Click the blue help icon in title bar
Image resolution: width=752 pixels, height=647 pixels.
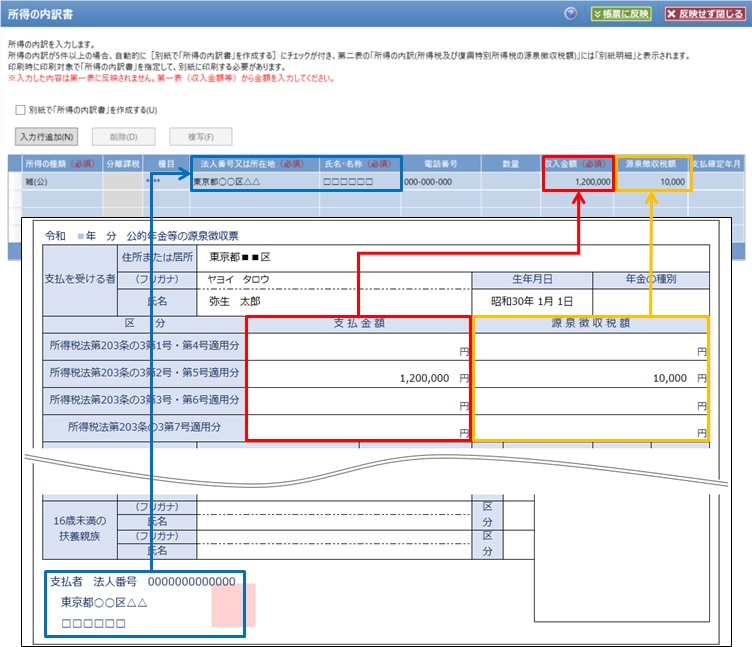(x=571, y=13)
